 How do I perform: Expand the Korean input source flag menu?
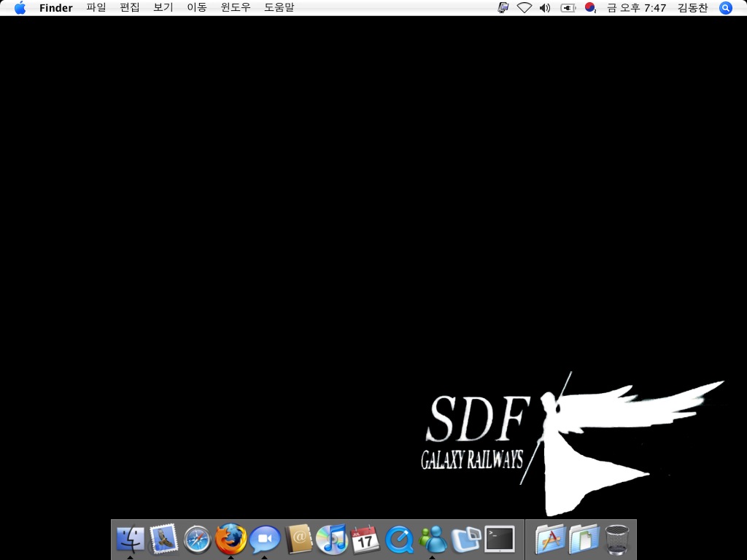click(x=590, y=8)
